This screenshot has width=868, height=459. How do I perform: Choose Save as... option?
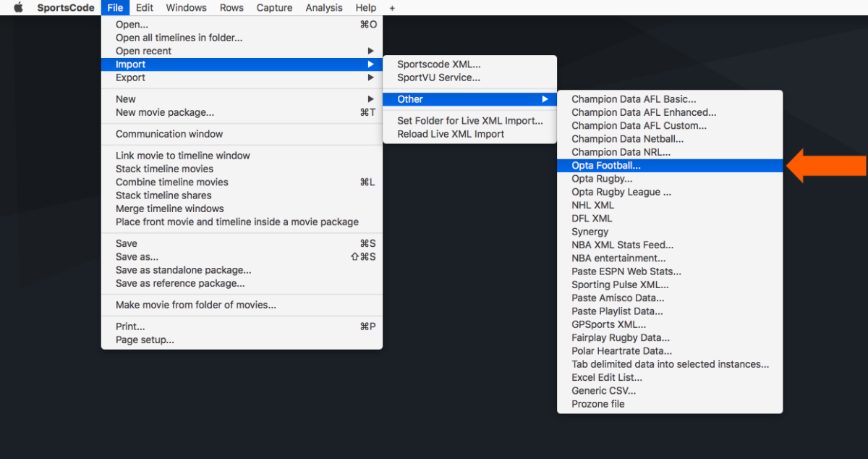coord(242,257)
